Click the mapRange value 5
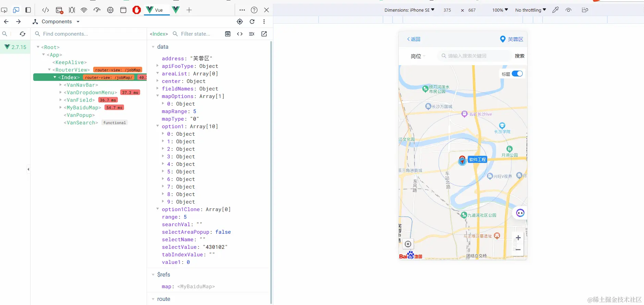 [x=195, y=111]
